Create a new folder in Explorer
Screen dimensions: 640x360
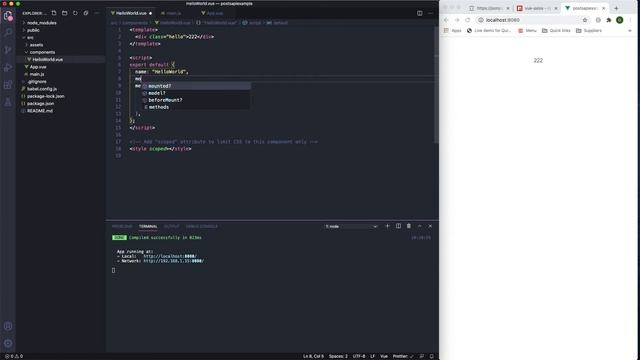64,13
